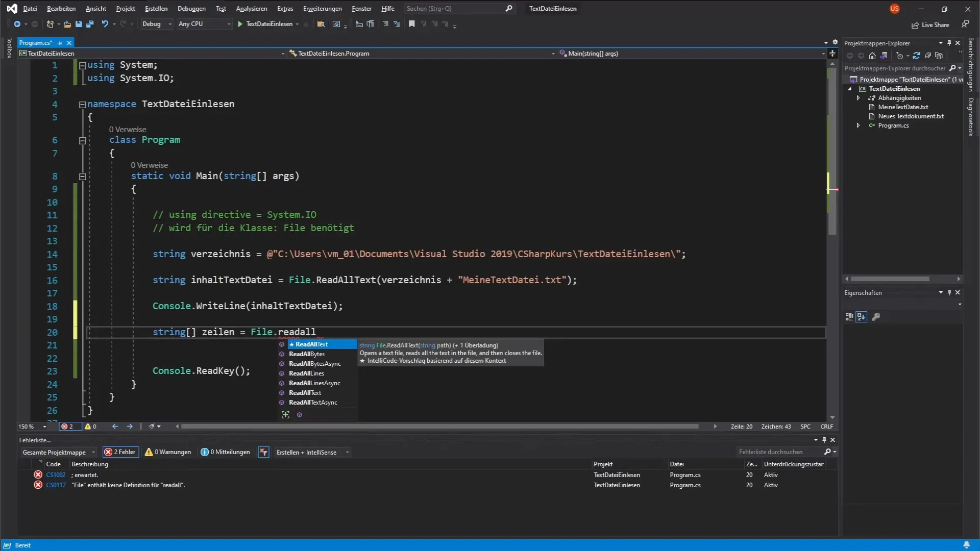Save Program.cs with the disk icon
This screenshot has height=551, width=980.
pos(79,24)
